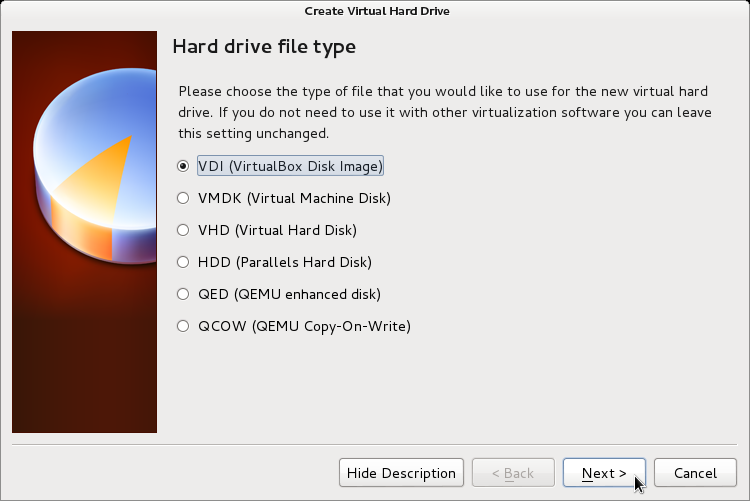Image resolution: width=750 pixels, height=501 pixels.
Task: Click the greyed-out Back button
Action: (513, 473)
